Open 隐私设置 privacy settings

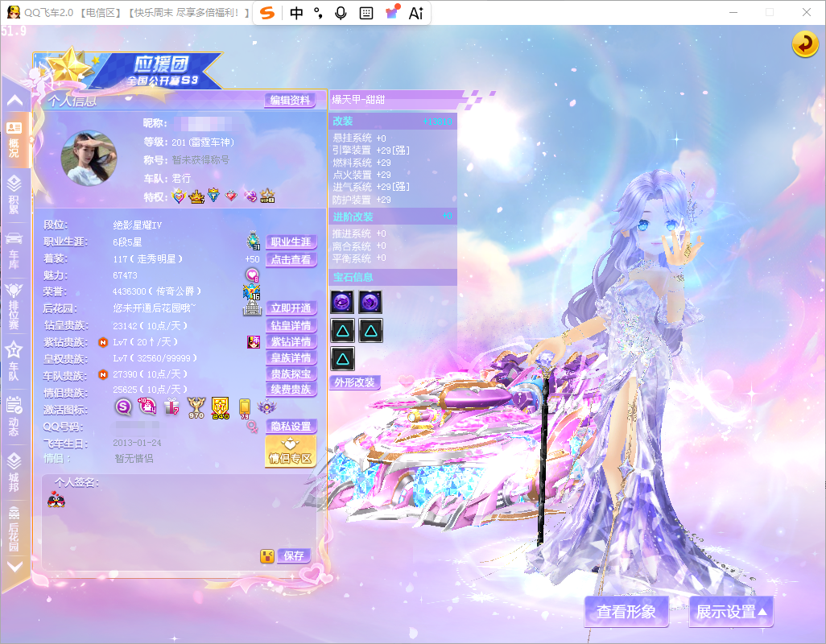tap(291, 426)
